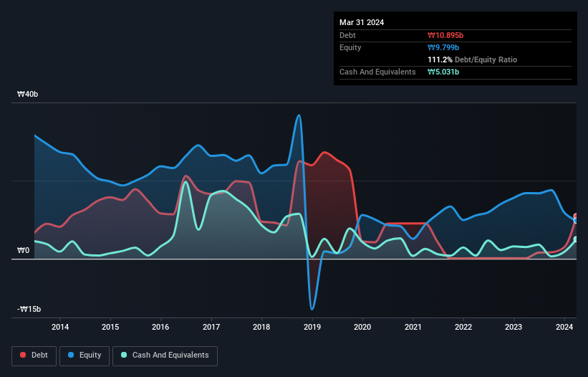The image size is (588, 377).
Task: Click the Mar 31 2024 tooltip date
Action: 362,22
